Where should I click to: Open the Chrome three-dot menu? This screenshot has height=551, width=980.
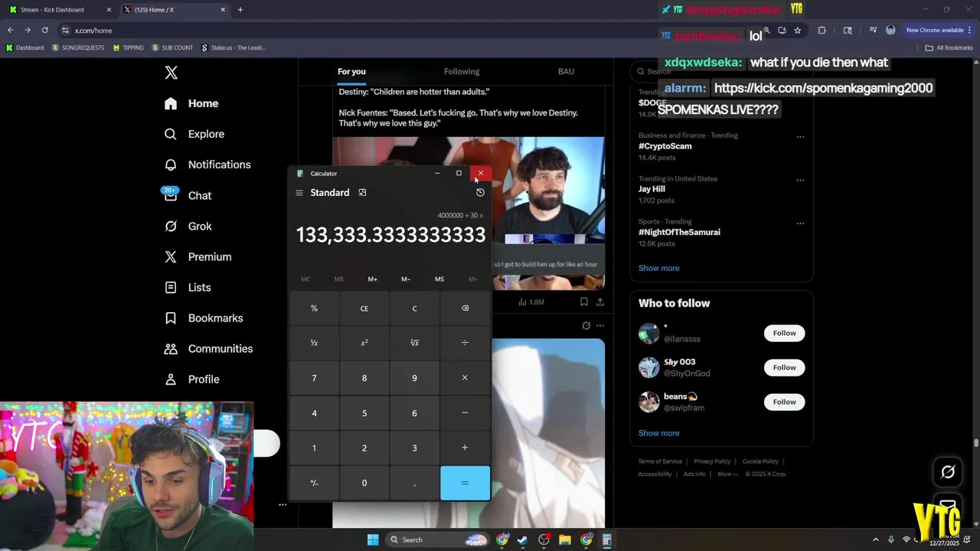point(970,30)
